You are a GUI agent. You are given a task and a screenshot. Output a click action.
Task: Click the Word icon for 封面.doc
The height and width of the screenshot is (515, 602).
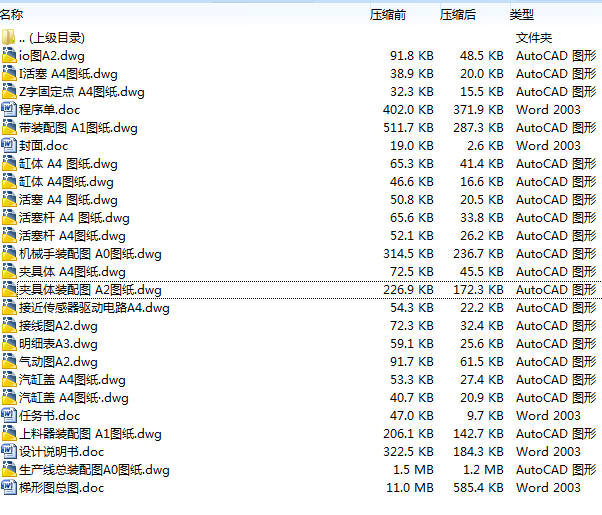point(9,146)
